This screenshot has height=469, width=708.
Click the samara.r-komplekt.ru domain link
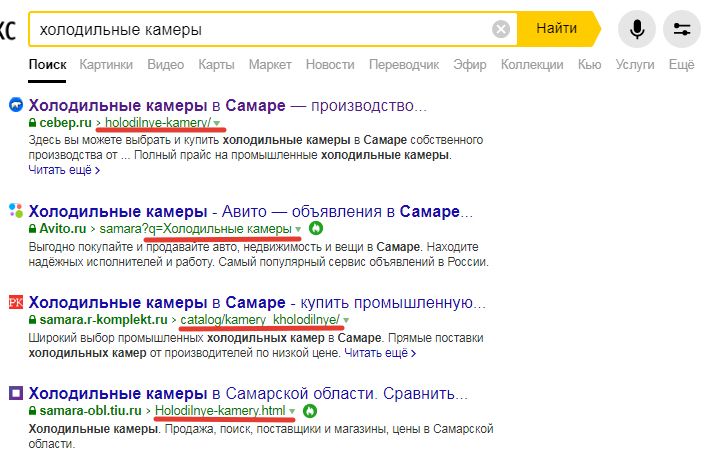click(x=103, y=320)
